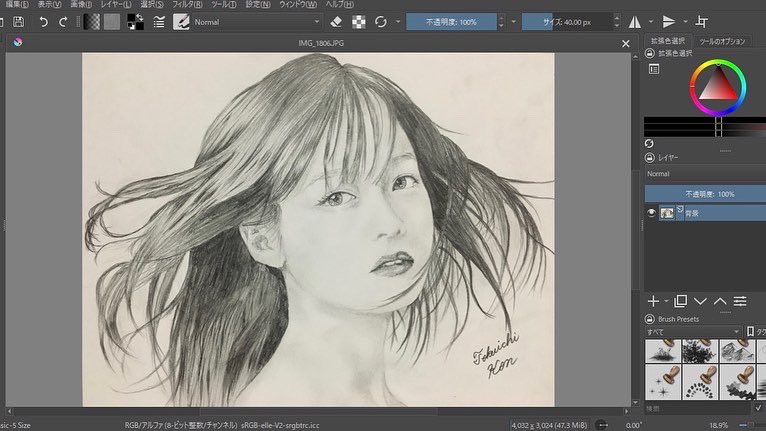Click the save document icon
Screen dimensions: 766x431
(19, 22)
